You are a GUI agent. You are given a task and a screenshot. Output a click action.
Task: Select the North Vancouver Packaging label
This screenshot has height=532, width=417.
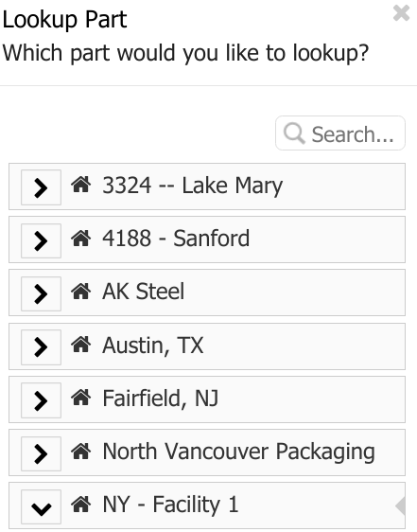coord(238,452)
